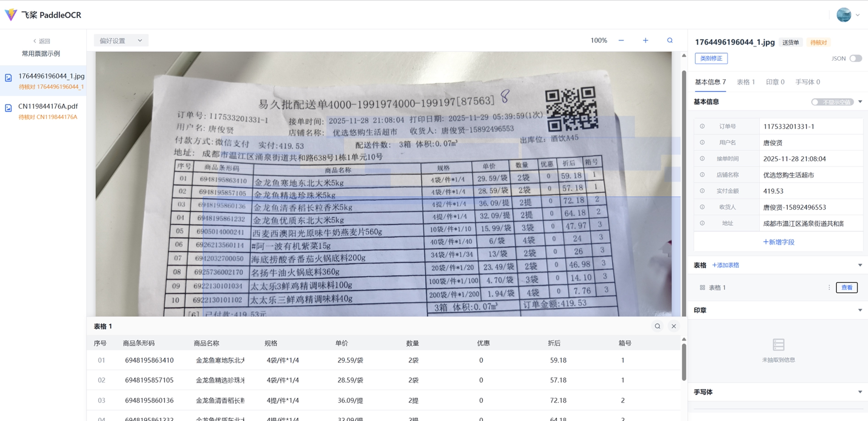Click the +新增字段 link
The height and width of the screenshot is (421, 868).
coord(778,242)
